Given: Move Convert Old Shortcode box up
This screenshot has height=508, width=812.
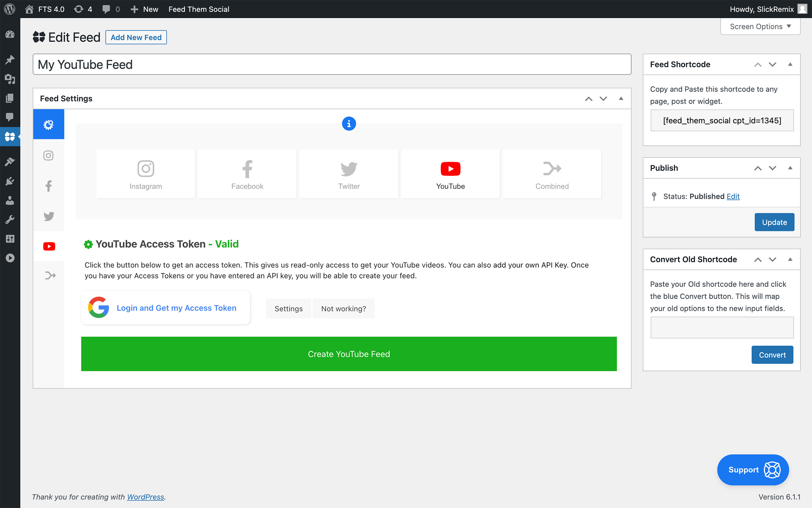Looking at the screenshot, I should pyautogui.click(x=758, y=259).
